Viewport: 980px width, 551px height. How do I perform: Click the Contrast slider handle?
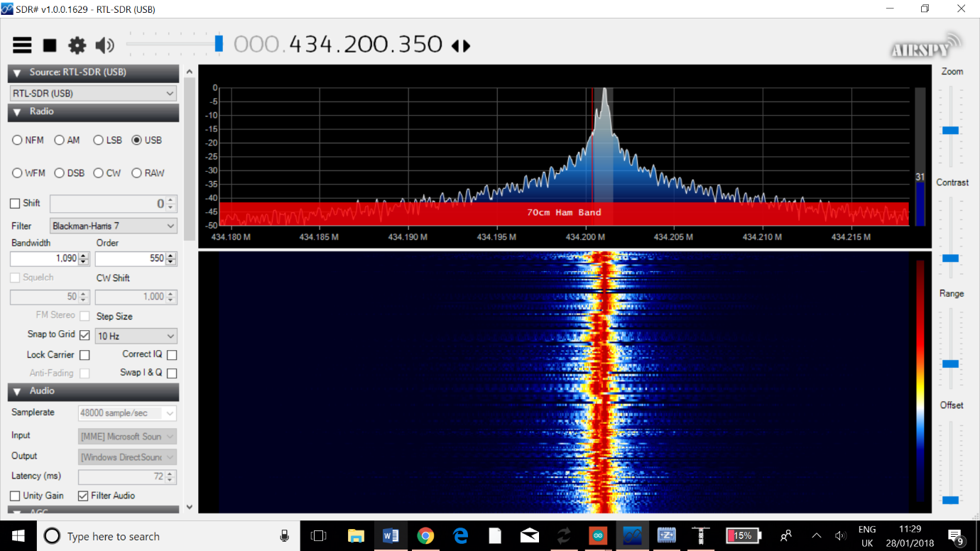coord(950,258)
